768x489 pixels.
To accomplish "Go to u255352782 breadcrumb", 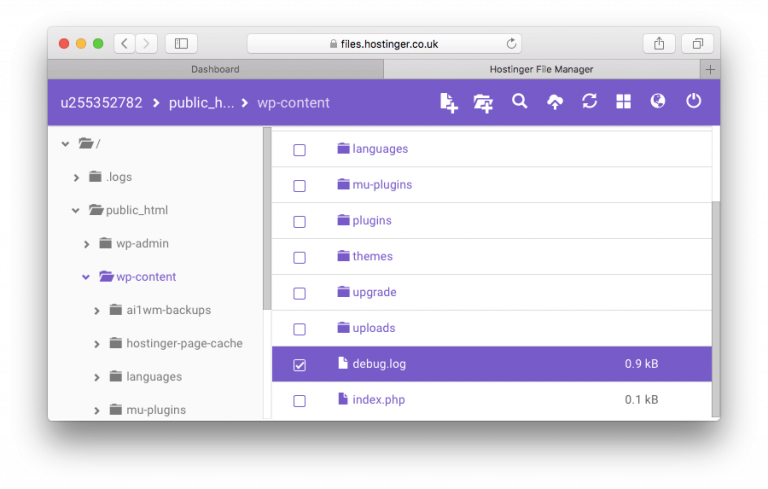I will pos(101,103).
